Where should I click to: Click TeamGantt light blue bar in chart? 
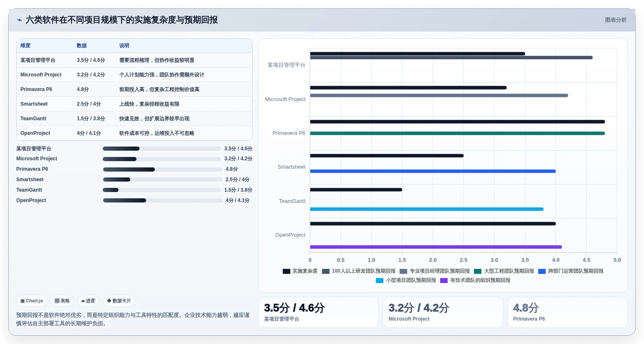click(427, 209)
